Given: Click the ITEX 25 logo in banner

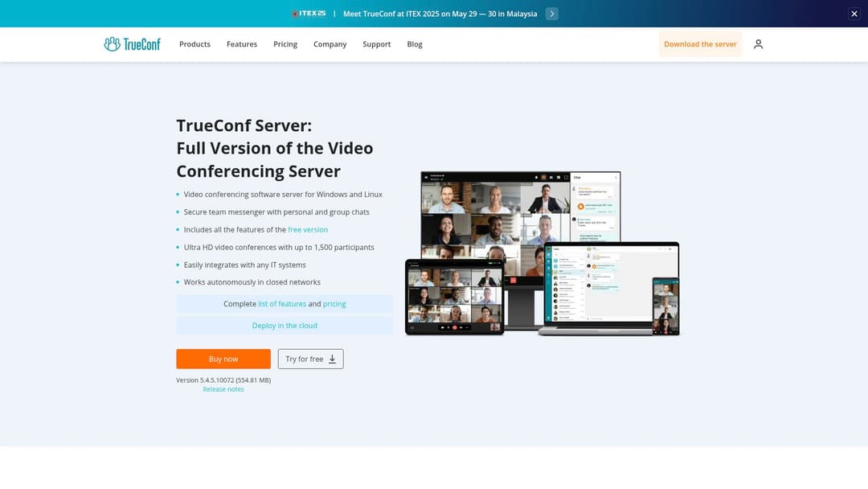Looking at the screenshot, I should tap(309, 14).
